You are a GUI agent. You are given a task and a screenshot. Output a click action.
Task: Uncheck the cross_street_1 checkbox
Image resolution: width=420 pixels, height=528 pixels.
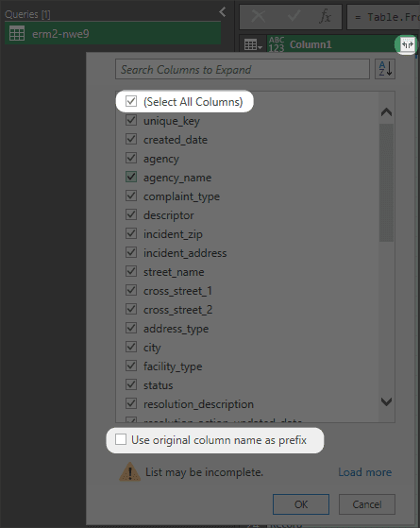click(x=131, y=290)
